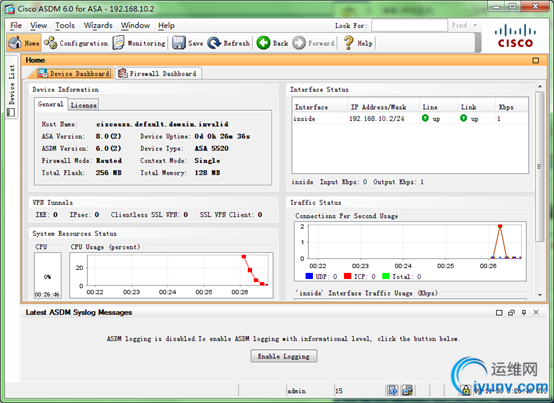Image resolution: width=554 pixels, height=403 pixels.
Task: Click the Find button
Action: coord(459,25)
